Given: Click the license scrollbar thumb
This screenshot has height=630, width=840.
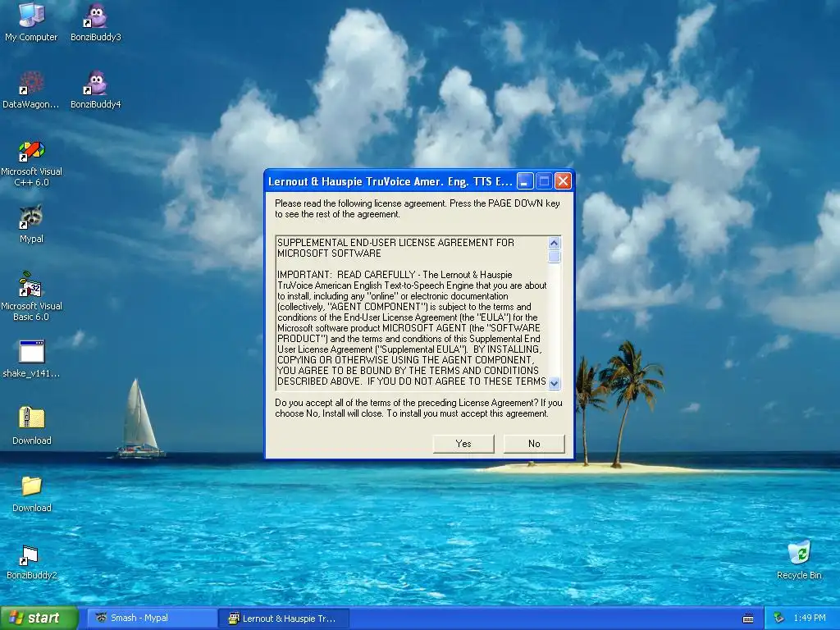Looking at the screenshot, I should 555,257.
